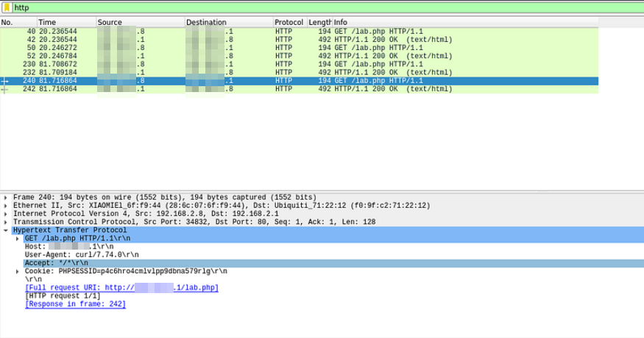Click the time 81.708672 cell

click(58, 65)
